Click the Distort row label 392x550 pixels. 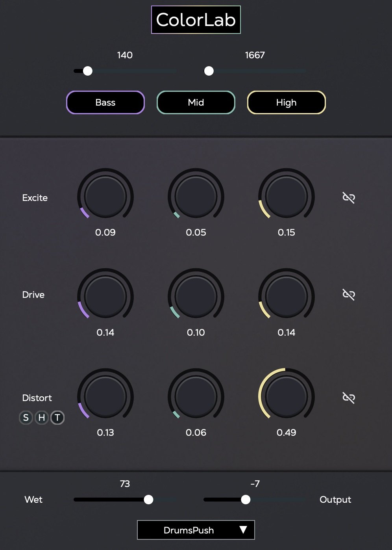coord(37,398)
